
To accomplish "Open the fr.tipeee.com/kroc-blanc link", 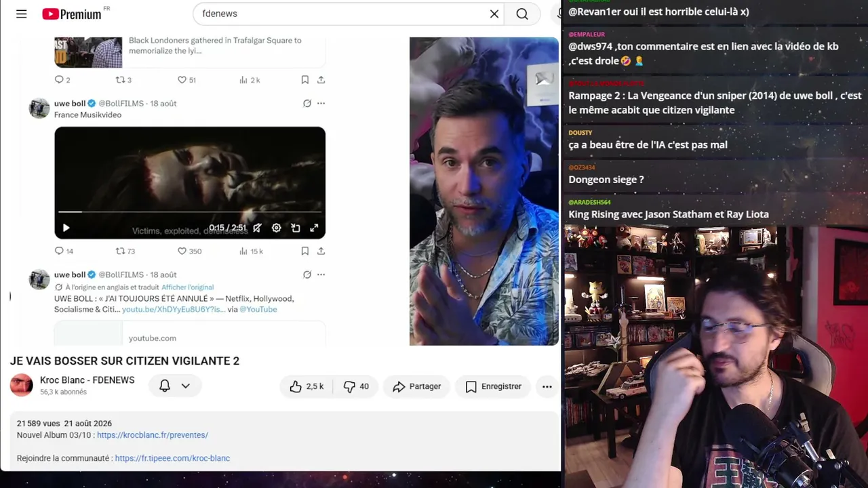I will pyautogui.click(x=172, y=458).
